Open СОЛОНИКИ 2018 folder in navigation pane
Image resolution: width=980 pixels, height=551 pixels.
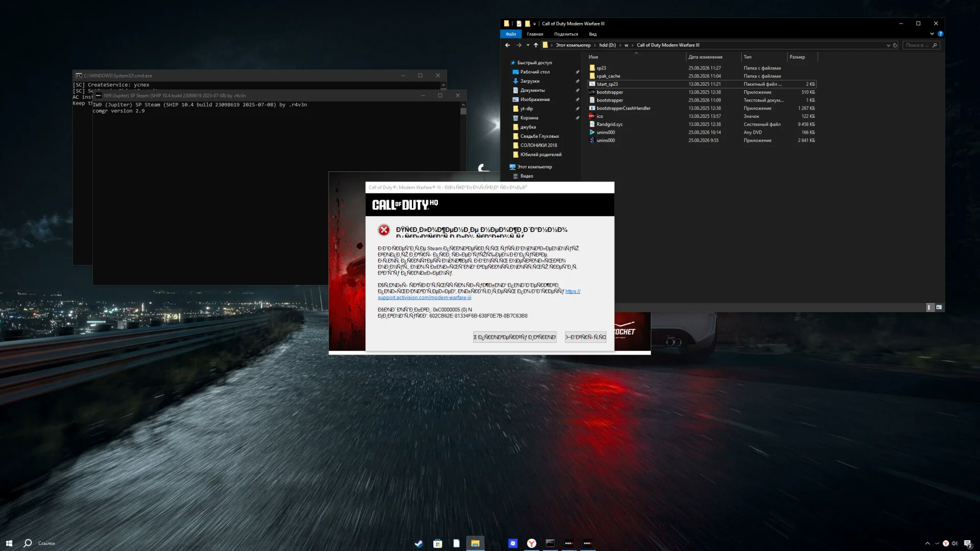click(x=538, y=145)
